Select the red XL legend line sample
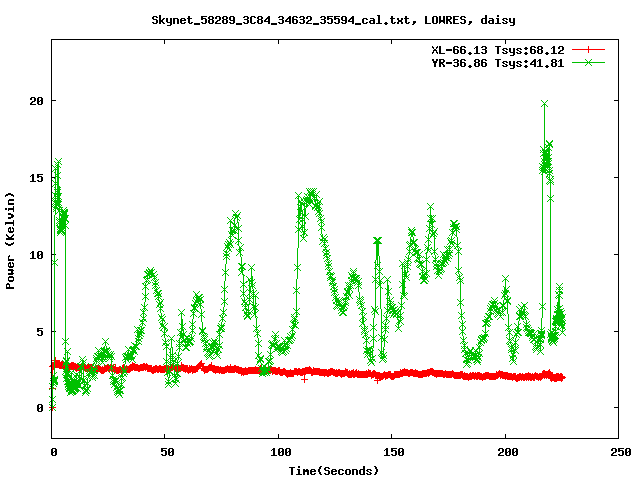This screenshot has height=480, width=640. (588, 50)
